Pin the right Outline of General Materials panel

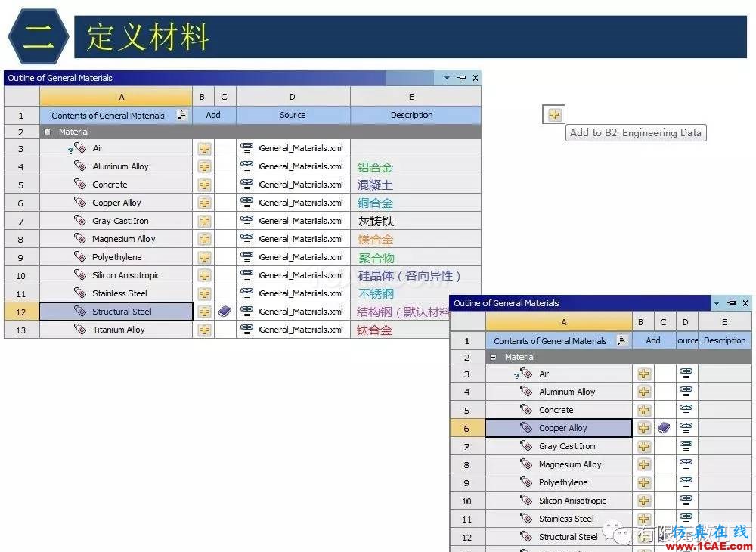[x=731, y=303]
